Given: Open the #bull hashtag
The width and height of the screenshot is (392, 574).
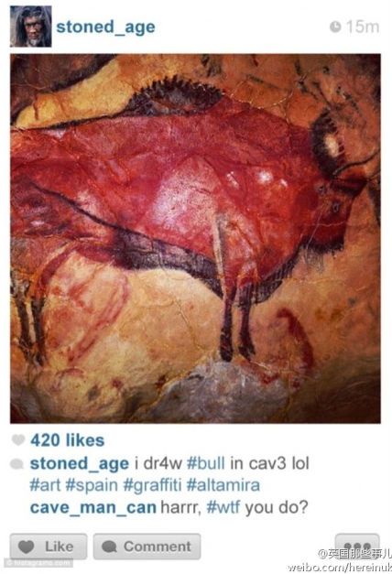Looking at the screenshot, I should 205,463.
